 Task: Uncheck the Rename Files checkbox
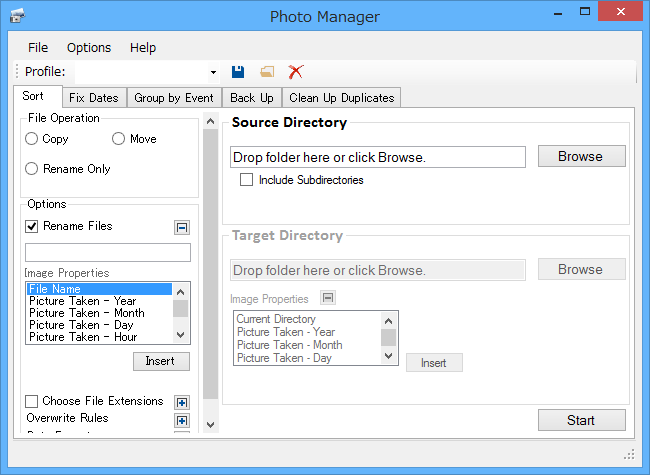click(32, 226)
